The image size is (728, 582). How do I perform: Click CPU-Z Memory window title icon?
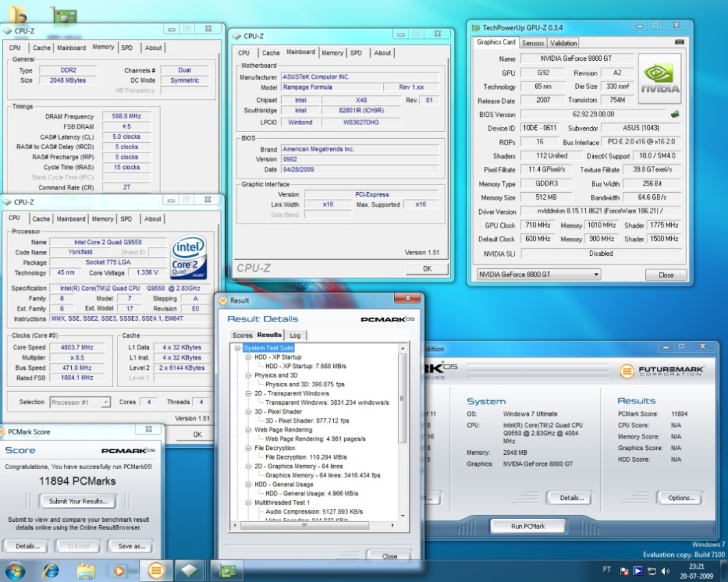(8, 31)
